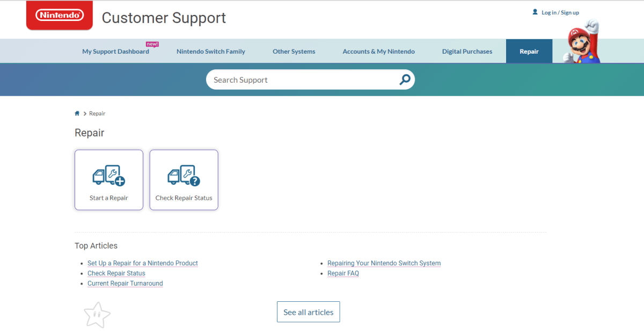Open the Repair FAQ link

(343, 273)
